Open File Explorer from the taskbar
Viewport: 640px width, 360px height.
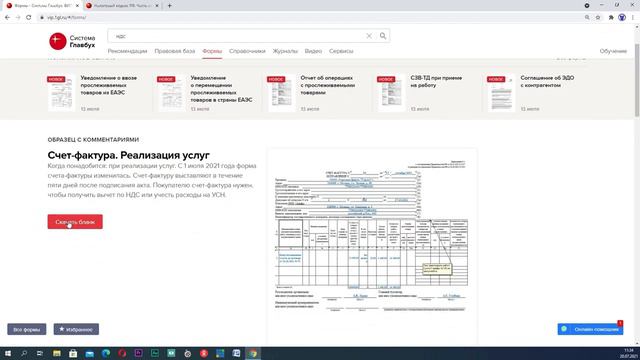(57, 353)
